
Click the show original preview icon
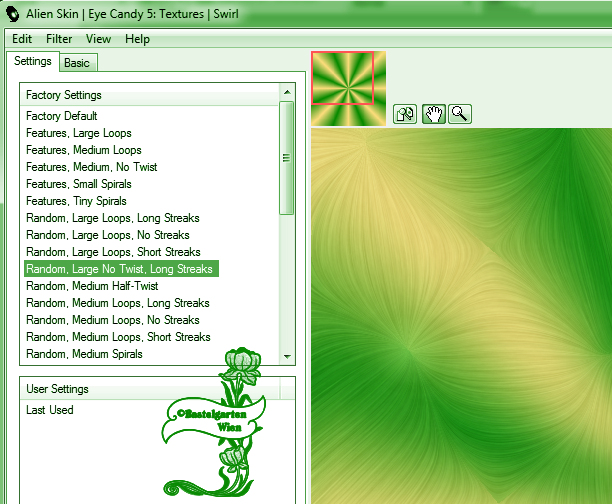(x=405, y=114)
